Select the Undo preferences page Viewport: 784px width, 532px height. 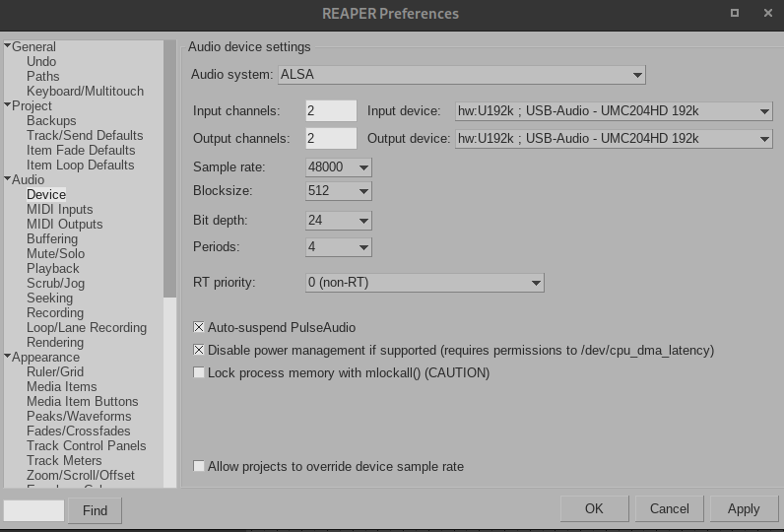(x=41, y=61)
